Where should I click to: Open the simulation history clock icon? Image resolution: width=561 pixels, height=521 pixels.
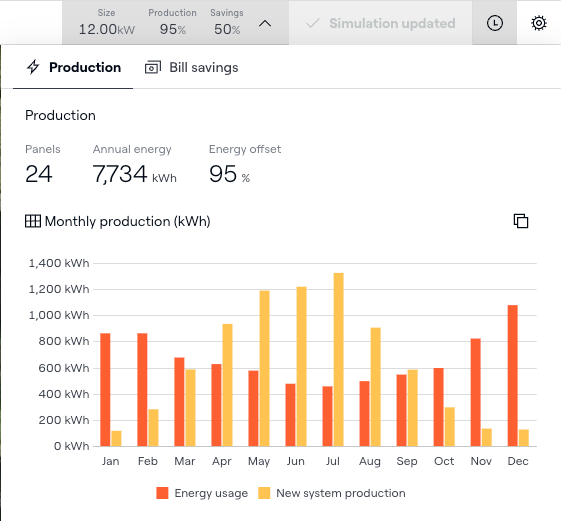click(x=494, y=23)
